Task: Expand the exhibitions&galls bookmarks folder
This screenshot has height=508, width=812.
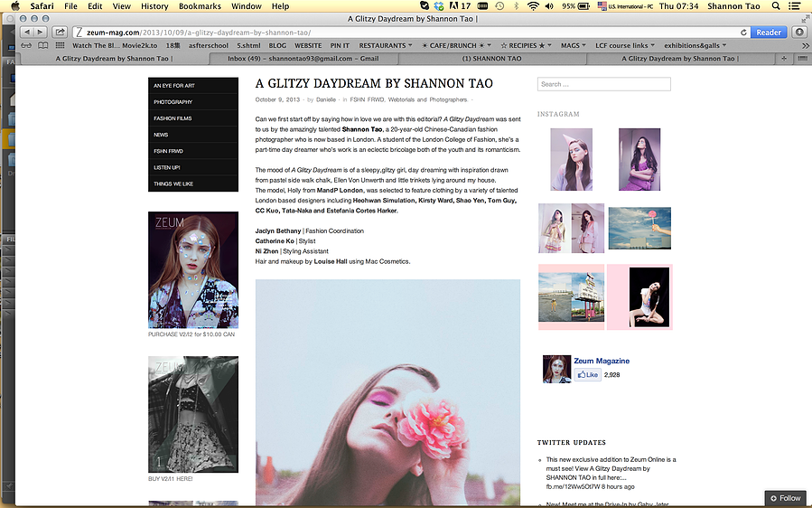Action: [x=695, y=45]
